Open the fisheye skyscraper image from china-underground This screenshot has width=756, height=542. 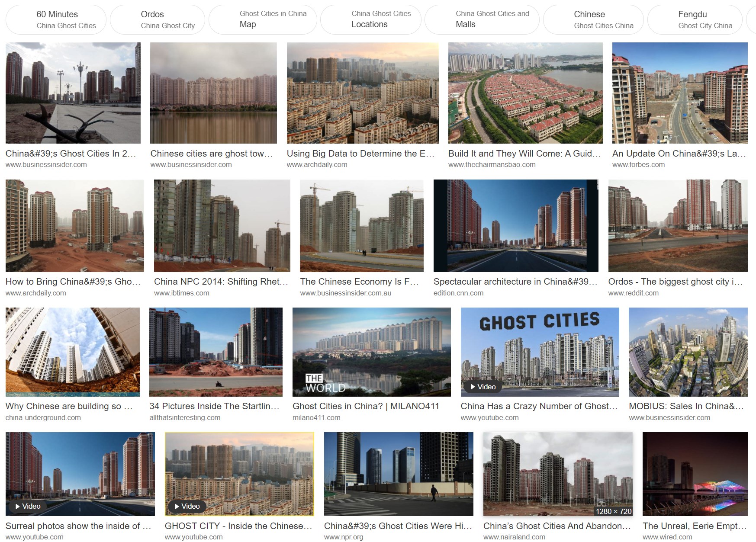[72, 352]
